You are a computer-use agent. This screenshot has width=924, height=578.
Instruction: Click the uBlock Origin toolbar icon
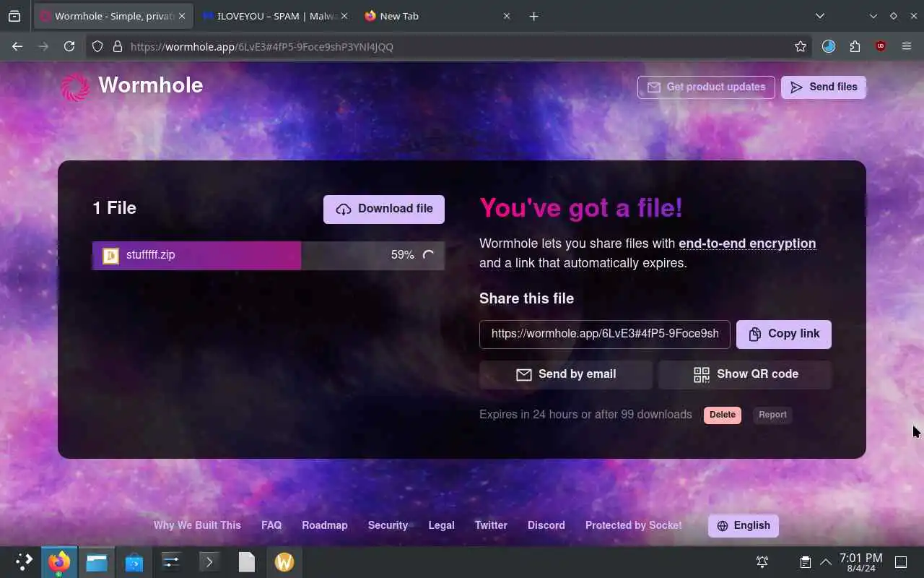(x=880, y=46)
